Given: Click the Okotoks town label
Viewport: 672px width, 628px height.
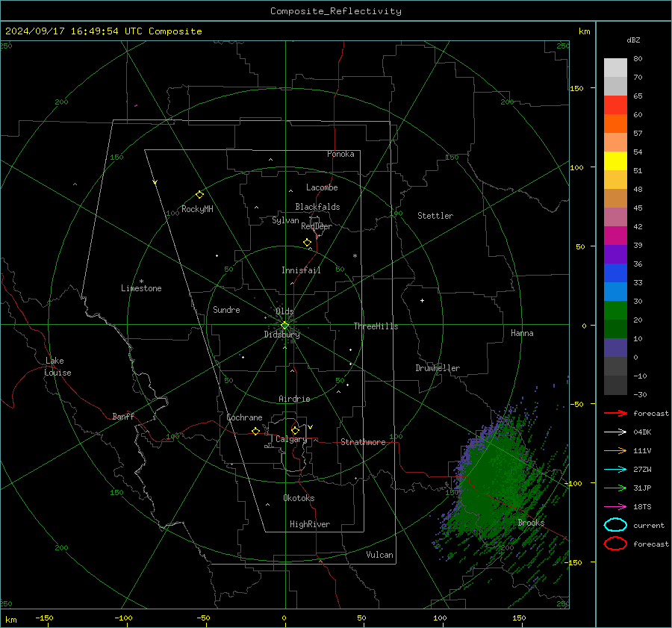Looking at the screenshot, I should [x=299, y=498].
